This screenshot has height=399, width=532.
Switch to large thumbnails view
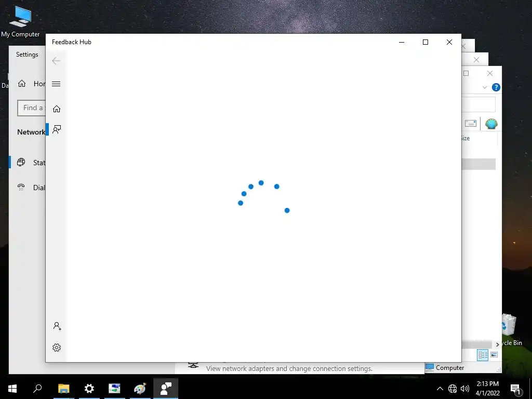[x=494, y=355]
